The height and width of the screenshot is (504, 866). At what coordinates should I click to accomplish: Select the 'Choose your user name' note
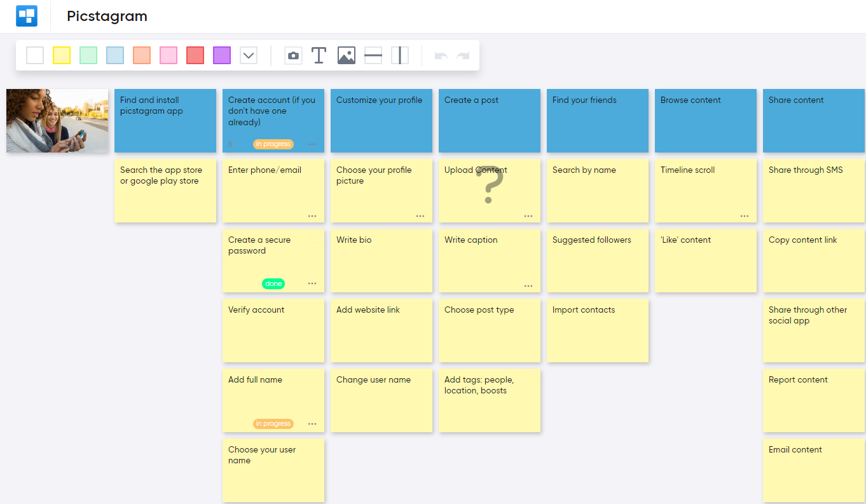pos(273,470)
